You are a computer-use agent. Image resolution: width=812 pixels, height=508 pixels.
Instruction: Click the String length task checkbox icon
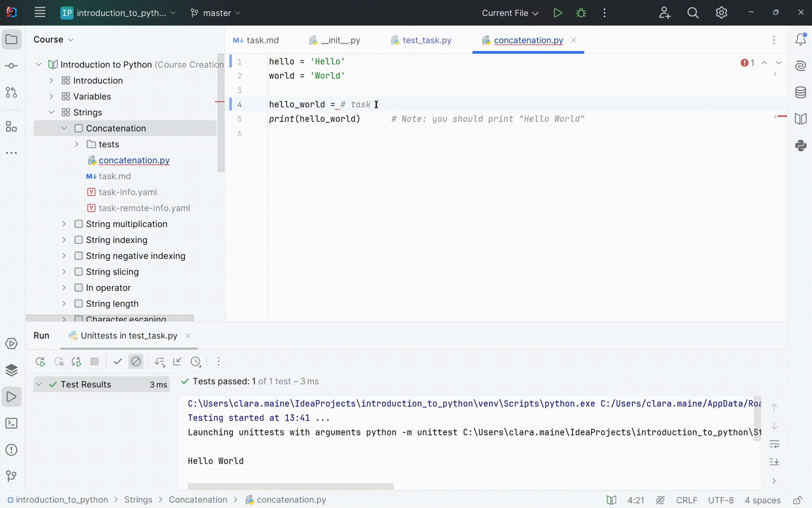point(78,304)
